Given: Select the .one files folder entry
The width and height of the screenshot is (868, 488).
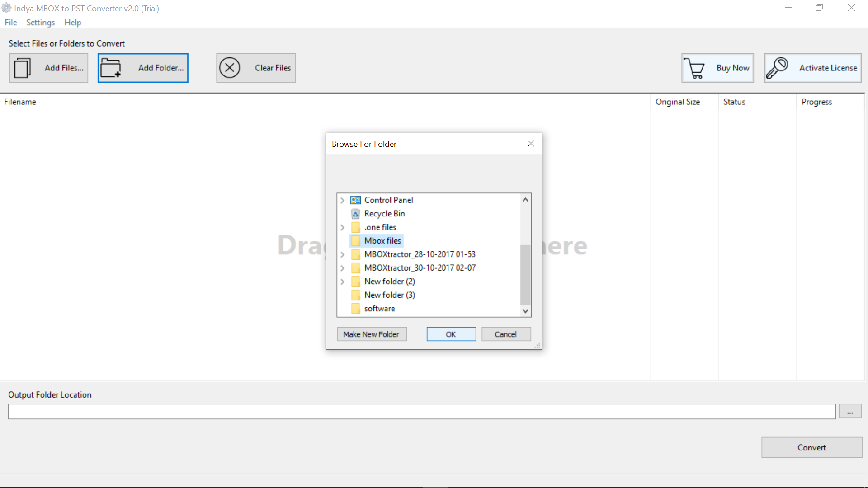Looking at the screenshot, I should click(x=380, y=226).
